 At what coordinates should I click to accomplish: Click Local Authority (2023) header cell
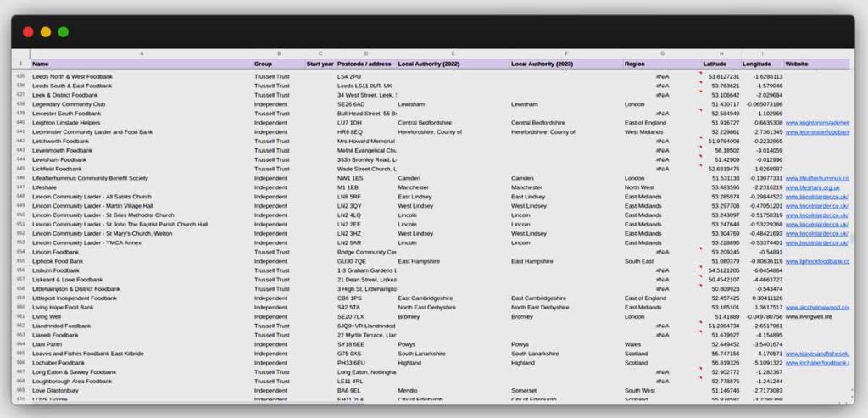[566, 64]
